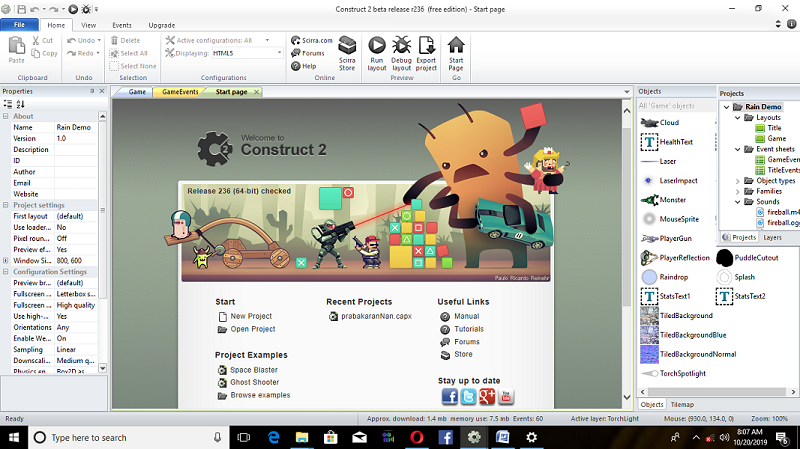Collapse the Sounds folder

(737, 202)
